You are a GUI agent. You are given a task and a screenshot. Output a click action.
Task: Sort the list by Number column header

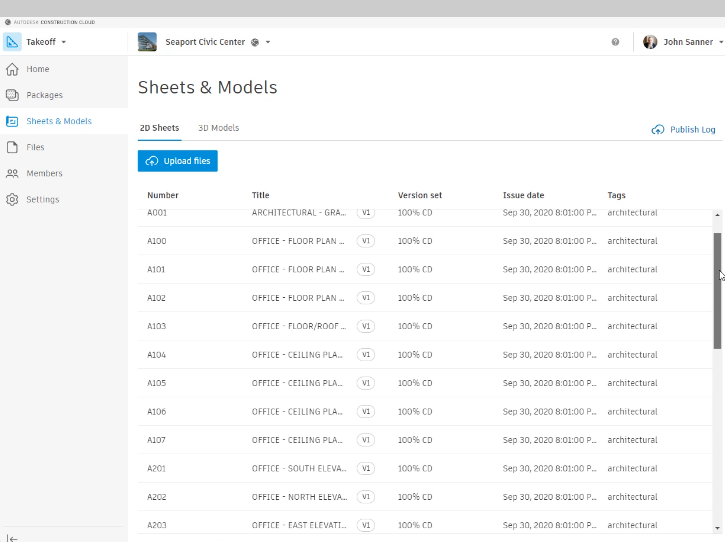163,195
